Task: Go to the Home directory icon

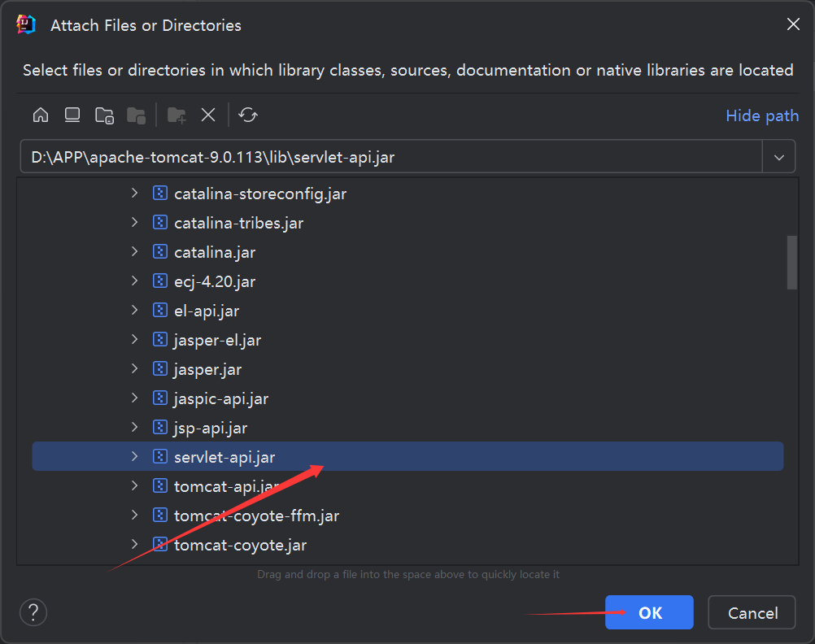Action: [x=41, y=115]
